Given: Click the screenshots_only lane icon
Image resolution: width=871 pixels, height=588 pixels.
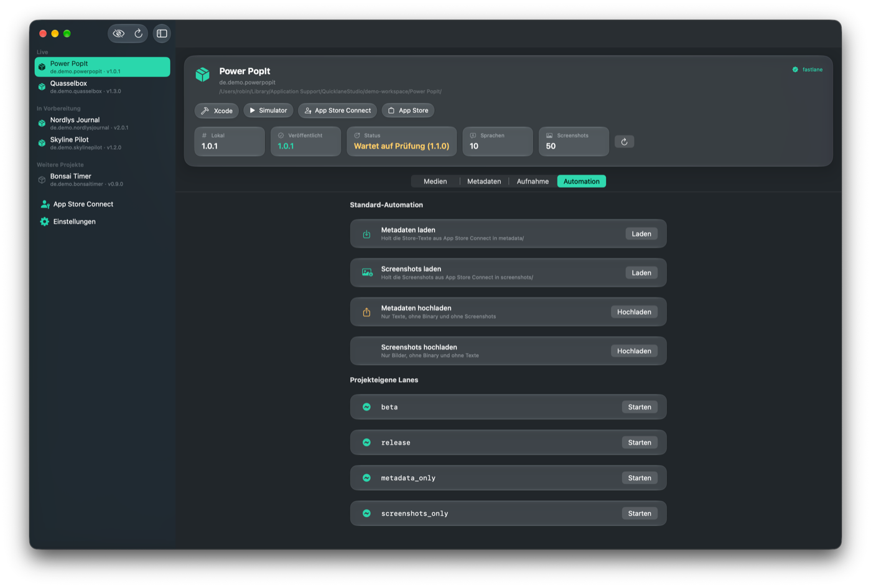Looking at the screenshot, I should (366, 514).
